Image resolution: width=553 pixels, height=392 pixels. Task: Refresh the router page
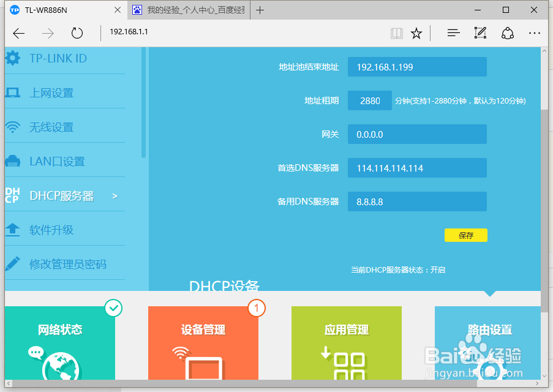point(77,33)
